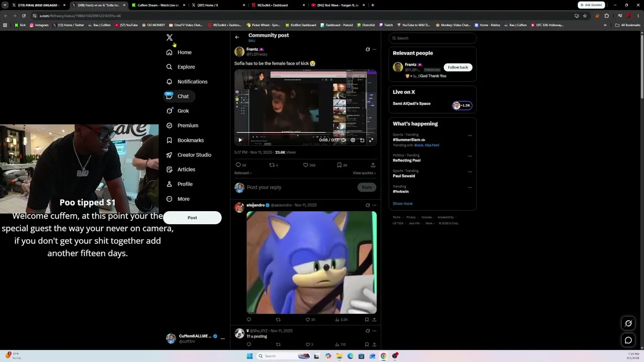Click the white Post button in sidebar
Screen dimensions: 644x362
[192, 218]
